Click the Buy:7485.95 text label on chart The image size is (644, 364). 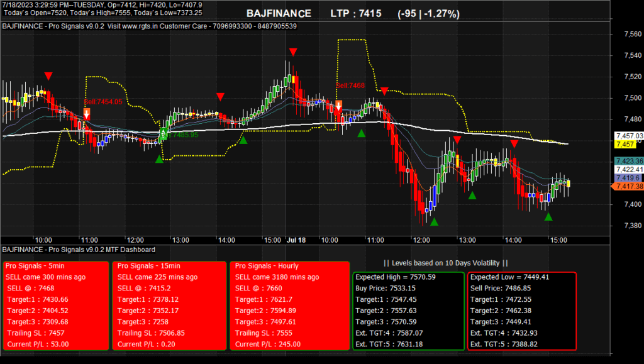tap(179, 135)
